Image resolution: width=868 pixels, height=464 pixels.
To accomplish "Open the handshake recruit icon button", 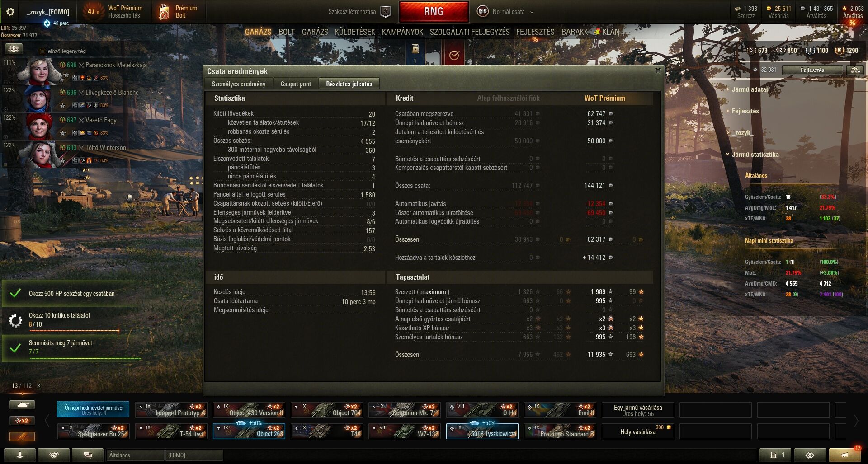I will click(x=54, y=455).
